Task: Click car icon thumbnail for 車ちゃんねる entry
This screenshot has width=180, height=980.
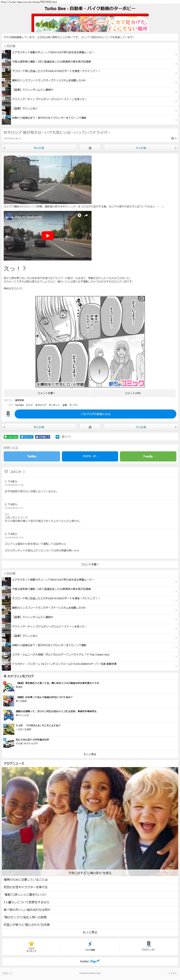Action: (9, 715)
